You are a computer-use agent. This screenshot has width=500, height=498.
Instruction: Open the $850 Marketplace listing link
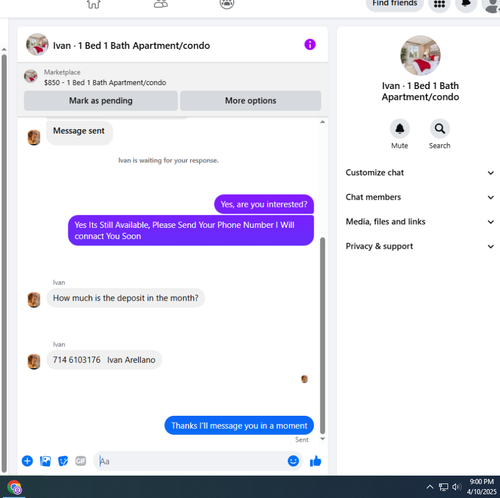point(105,82)
